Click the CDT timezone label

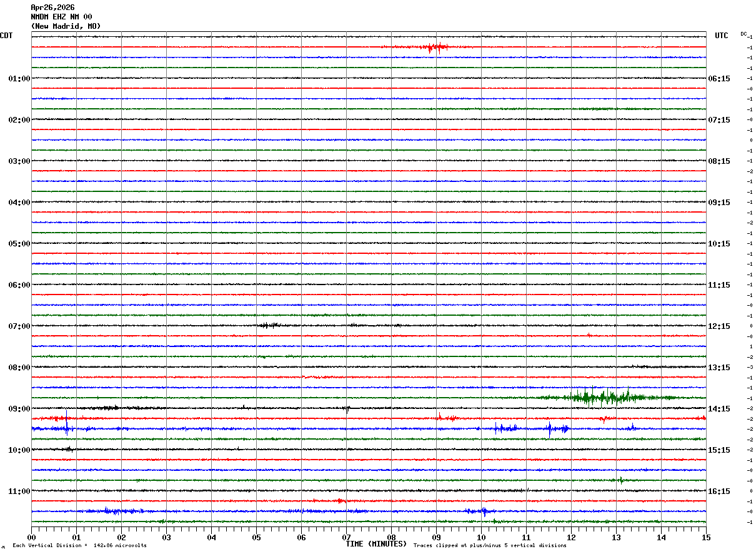pos(6,36)
